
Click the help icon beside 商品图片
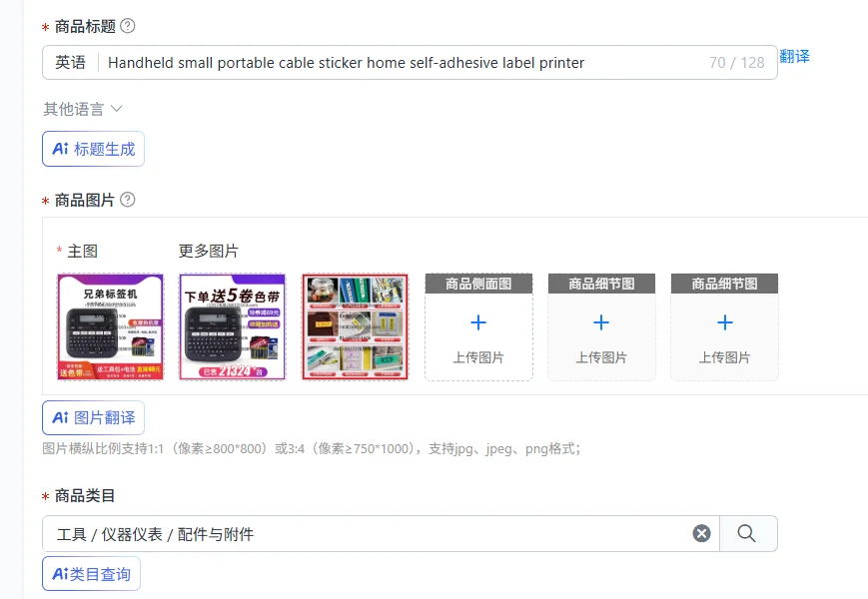click(127, 200)
